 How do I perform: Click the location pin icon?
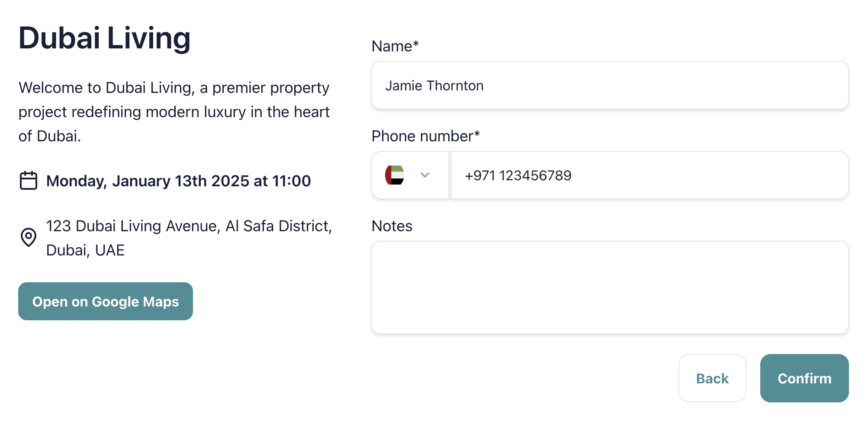pos(29,237)
